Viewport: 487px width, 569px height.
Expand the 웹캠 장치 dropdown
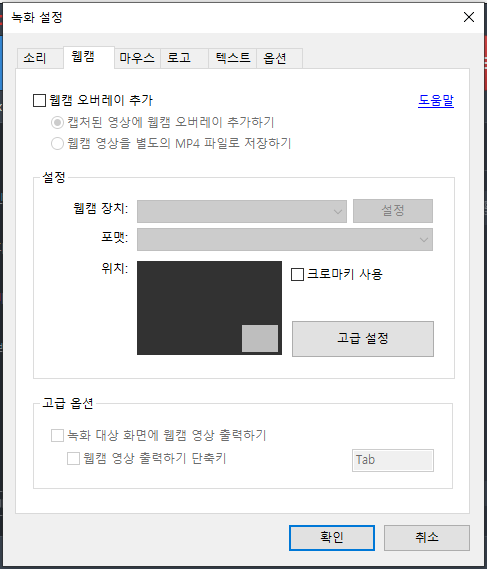[x=242, y=211]
